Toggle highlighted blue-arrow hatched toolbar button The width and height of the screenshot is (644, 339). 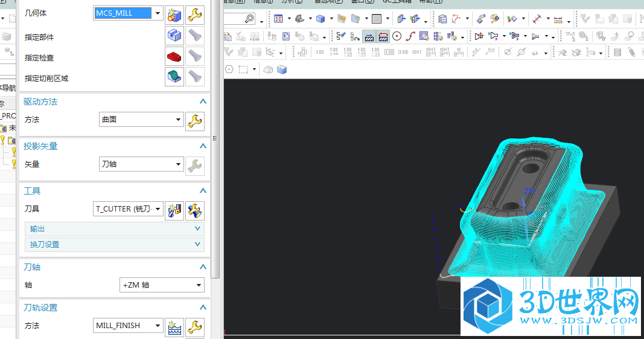[x=369, y=36]
